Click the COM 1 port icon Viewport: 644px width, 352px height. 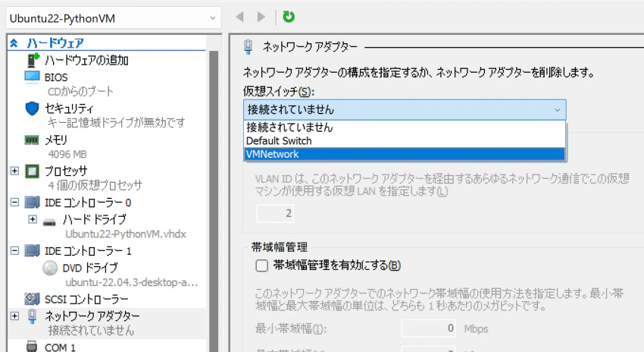pos(32,346)
